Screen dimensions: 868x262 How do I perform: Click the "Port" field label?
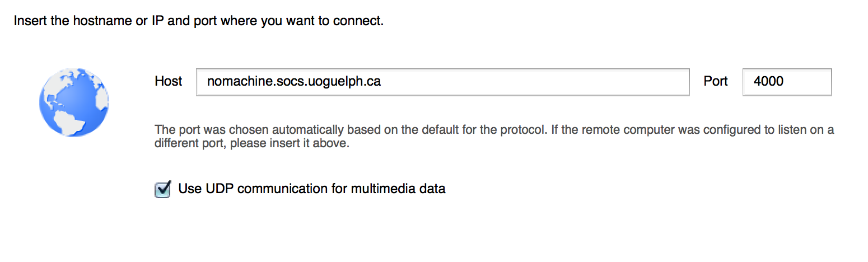(715, 81)
